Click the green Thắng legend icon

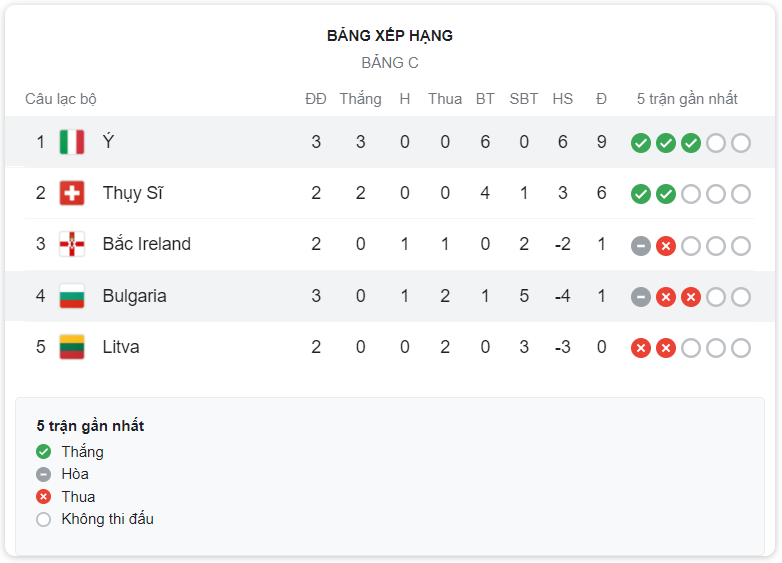click(x=43, y=452)
